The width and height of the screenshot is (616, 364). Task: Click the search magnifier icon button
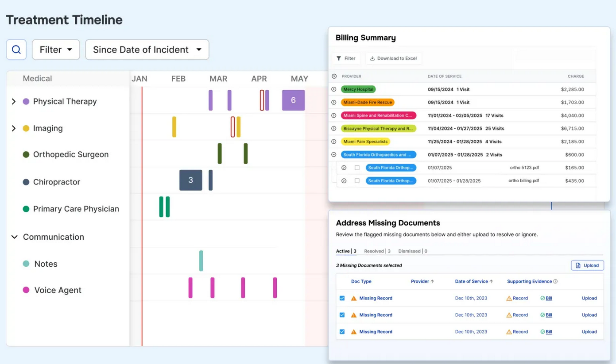[16, 50]
